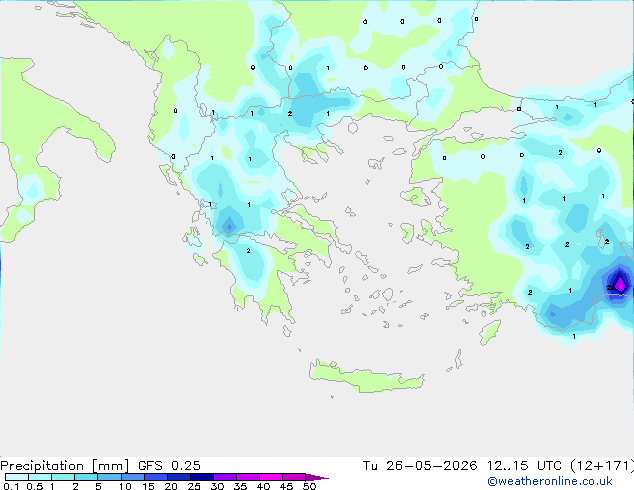Click the legend label '25'

[x=194, y=486]
